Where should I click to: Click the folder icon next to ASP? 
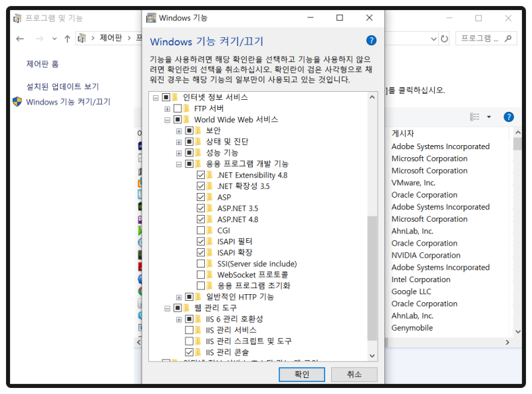[209, 197]
